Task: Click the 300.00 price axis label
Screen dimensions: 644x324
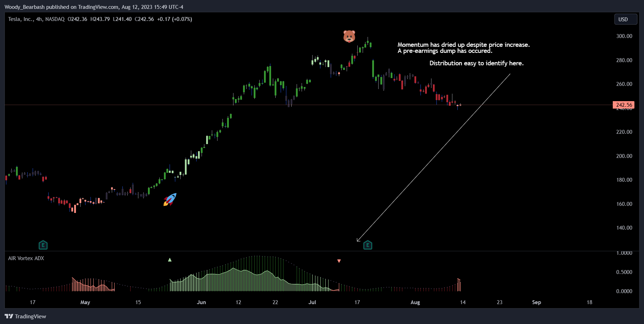Action: (x=624, y=36)
